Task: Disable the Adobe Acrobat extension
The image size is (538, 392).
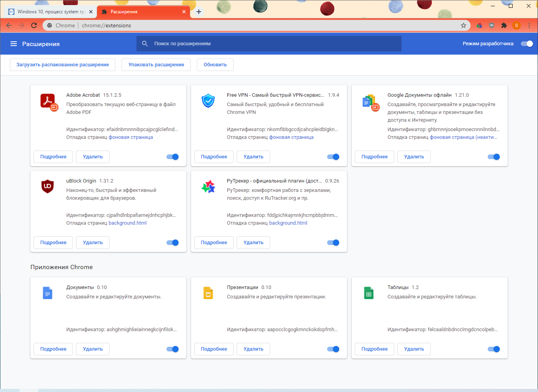Action: coord(173,157)
